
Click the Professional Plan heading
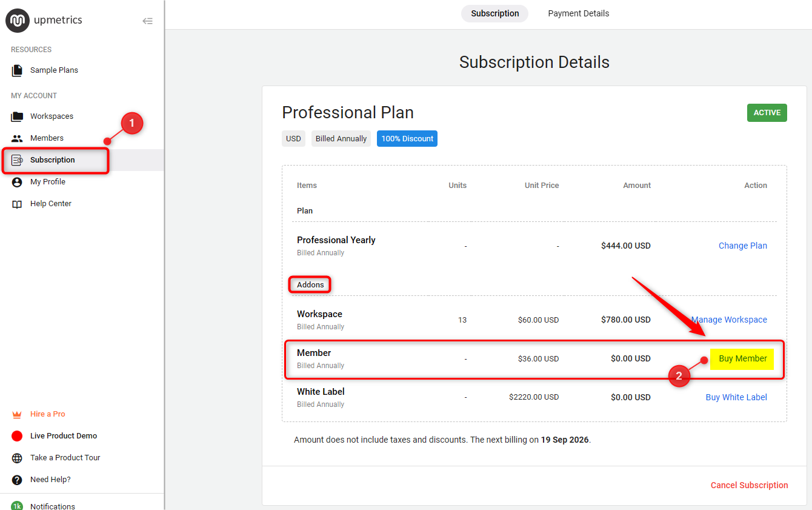tap(348, 113)
